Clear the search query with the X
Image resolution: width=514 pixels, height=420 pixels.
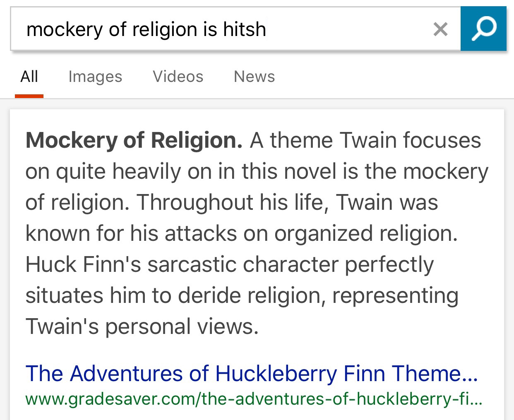[440, 29]
